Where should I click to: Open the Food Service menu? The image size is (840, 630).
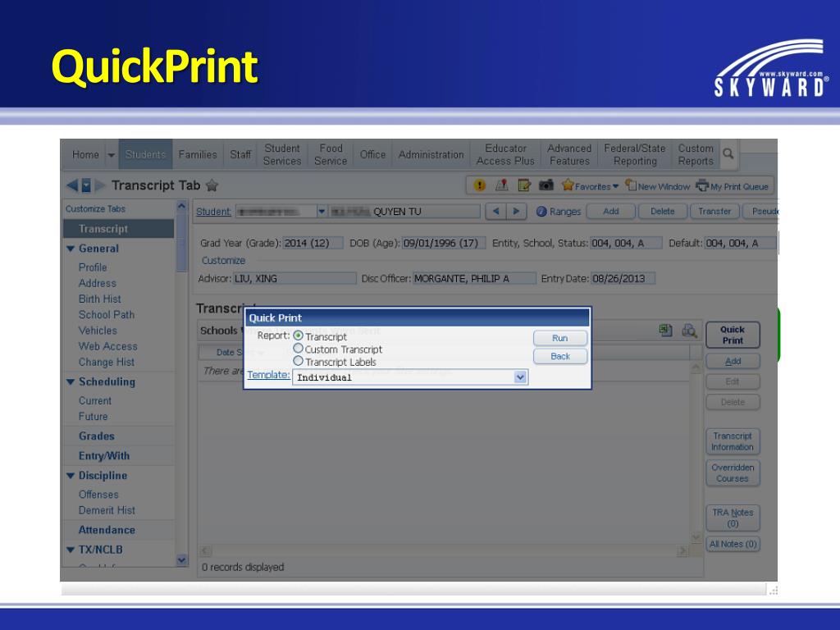point(331,154)
